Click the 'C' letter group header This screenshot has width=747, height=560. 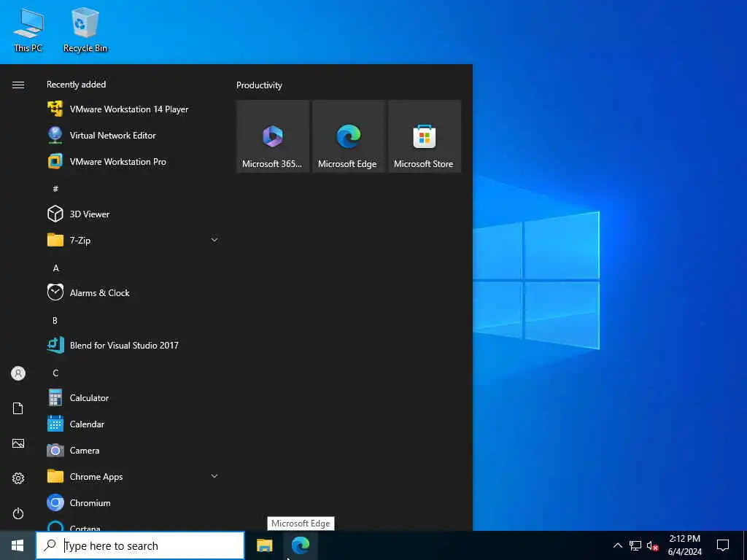pyautogui.click(x=55, y=373)
